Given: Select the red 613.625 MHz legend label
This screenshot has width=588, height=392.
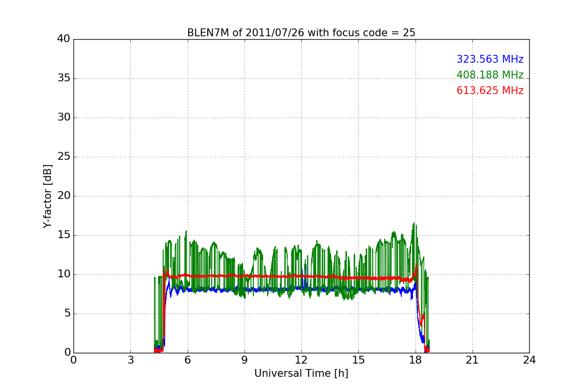Looking at the screenshot, I should pyautogui.click(x=490, y=91).
